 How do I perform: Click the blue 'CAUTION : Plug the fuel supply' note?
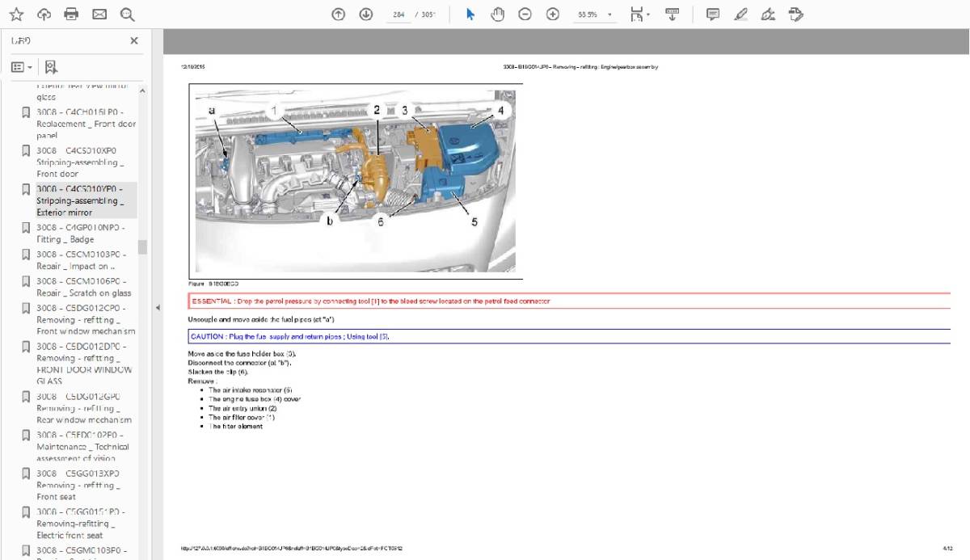pos(569,336)
